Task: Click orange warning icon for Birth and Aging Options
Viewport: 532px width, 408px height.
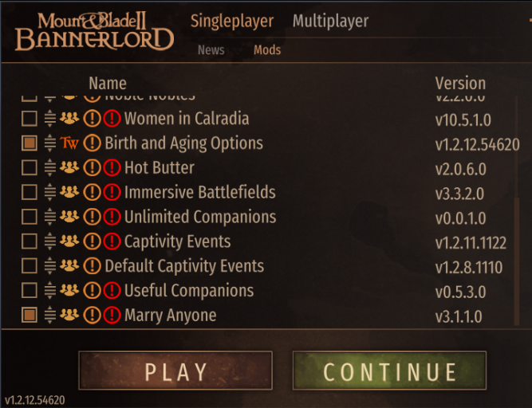Action: [x=92, y=143]
